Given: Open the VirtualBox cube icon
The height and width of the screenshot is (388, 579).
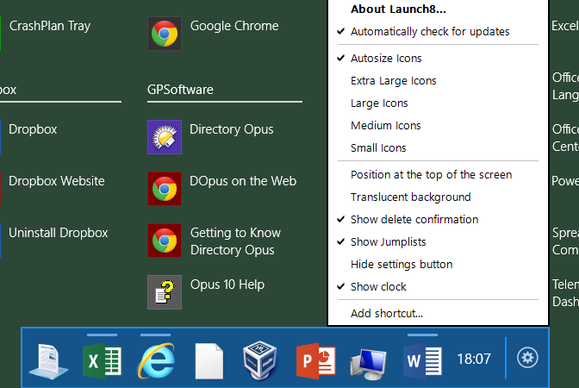Looking at the screenshot, I should (260, 360).
